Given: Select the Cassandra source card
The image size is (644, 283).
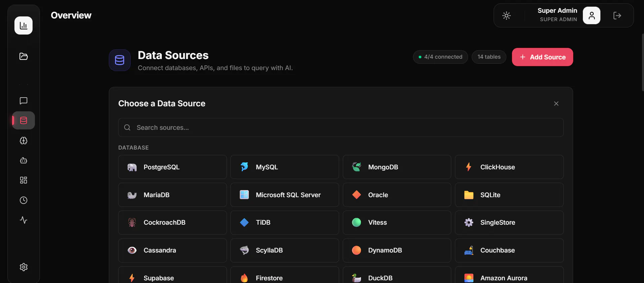Looking at the screenshot, I should tap(173, 250).
